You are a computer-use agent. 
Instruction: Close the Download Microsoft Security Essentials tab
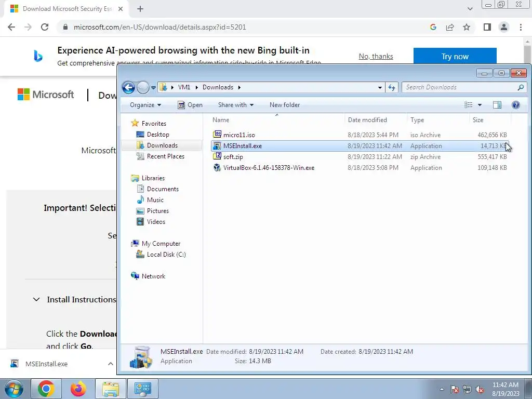(121, 9)
